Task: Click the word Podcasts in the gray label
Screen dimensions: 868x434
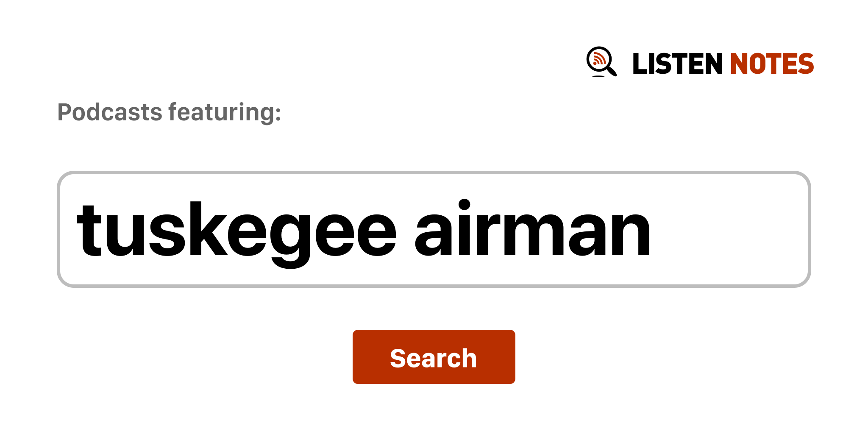Action: click(110, 112)
